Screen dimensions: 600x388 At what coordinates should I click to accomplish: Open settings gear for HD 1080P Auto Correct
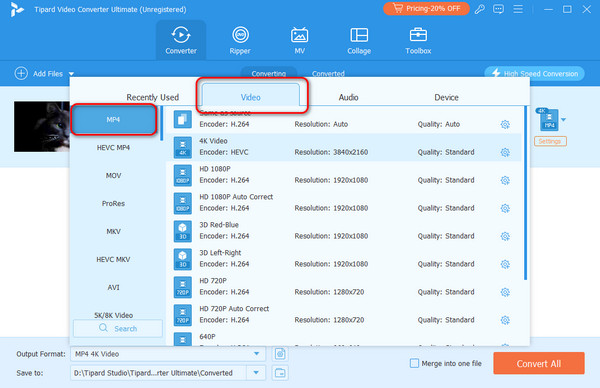click(x=505, y=208)
